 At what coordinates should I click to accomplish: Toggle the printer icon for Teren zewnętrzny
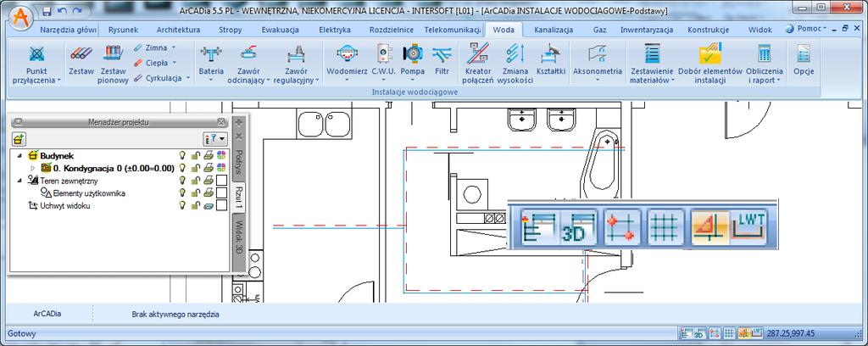point(209,181)
